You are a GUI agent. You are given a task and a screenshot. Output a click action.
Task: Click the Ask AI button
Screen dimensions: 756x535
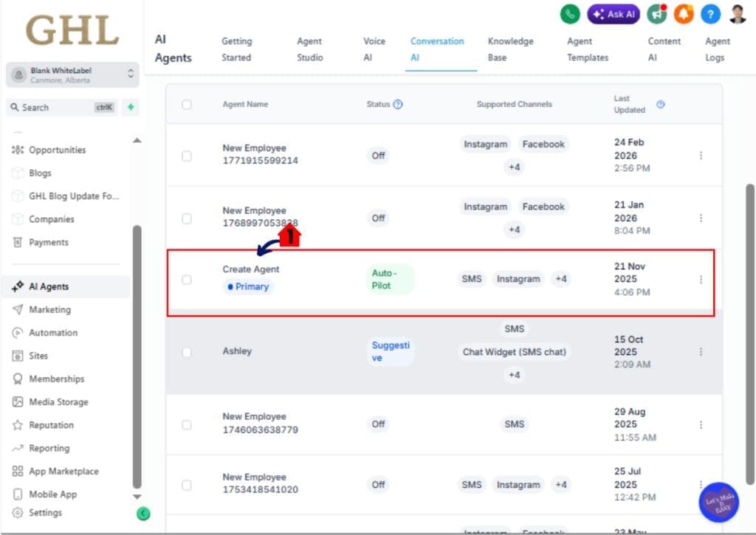pos(614,14)
